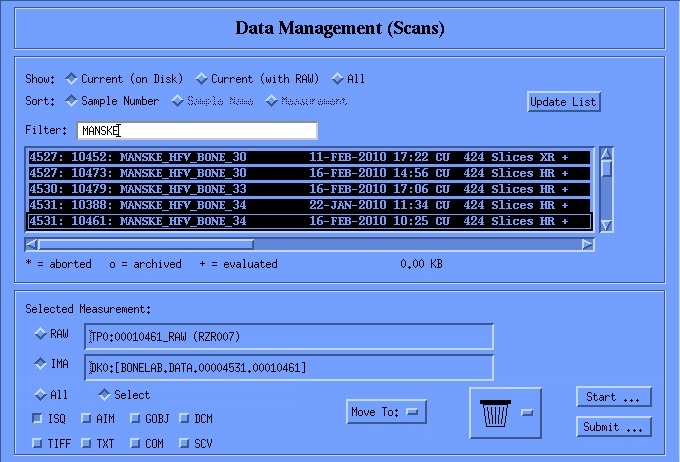Click the IMA path field DK0:[BONELAB.DATA...]

coord(289,368)
